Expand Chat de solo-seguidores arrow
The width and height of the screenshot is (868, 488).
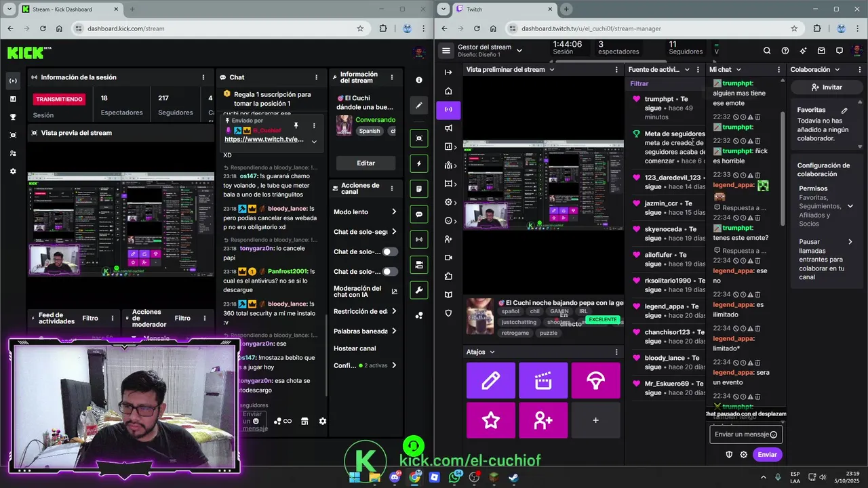(394, 232)
